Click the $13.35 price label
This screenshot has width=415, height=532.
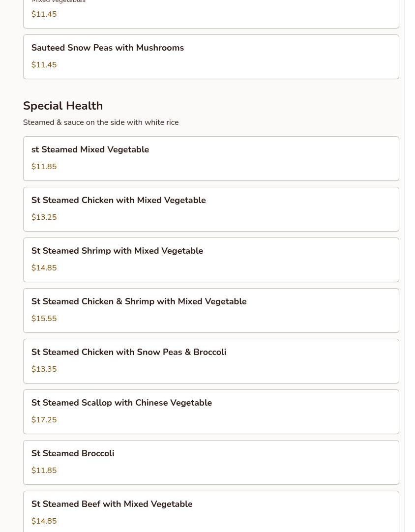tap(44, 369)
